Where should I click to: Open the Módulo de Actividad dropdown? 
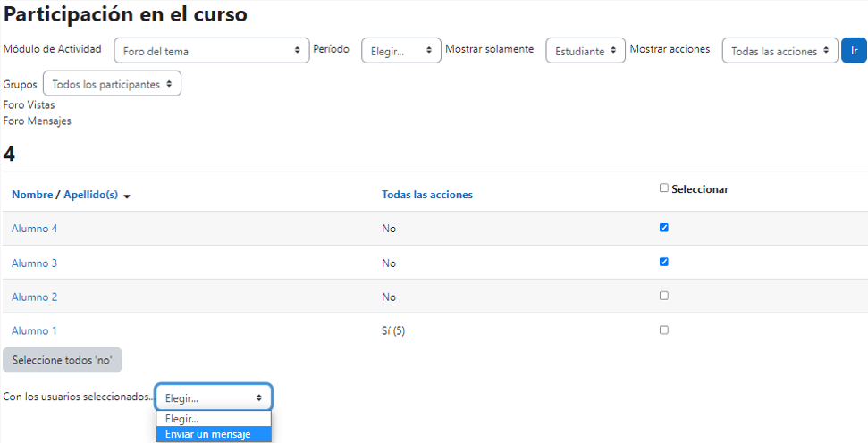[212, 51]
